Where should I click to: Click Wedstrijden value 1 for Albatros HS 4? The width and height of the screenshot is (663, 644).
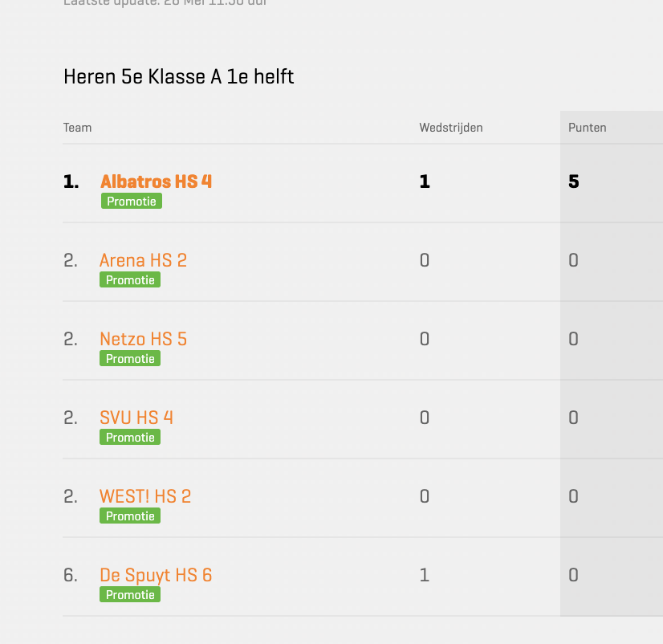(x=425, y=181)
